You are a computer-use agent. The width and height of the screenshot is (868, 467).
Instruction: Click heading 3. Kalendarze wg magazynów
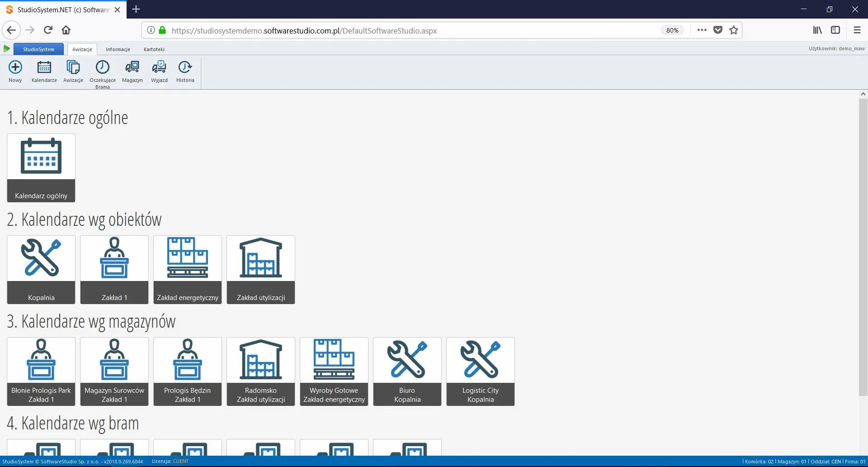91,322
